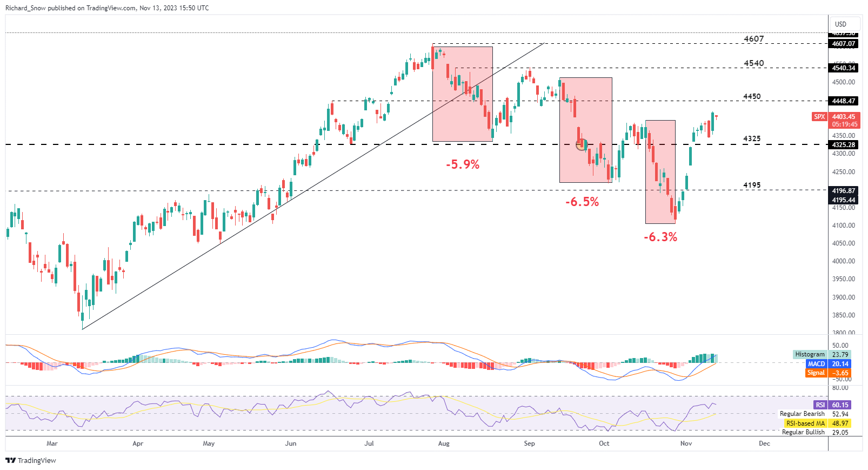This screenshot has width=868, height=470.
Task: Select the -6.3% drawdown label
Action: pos(660,237)
